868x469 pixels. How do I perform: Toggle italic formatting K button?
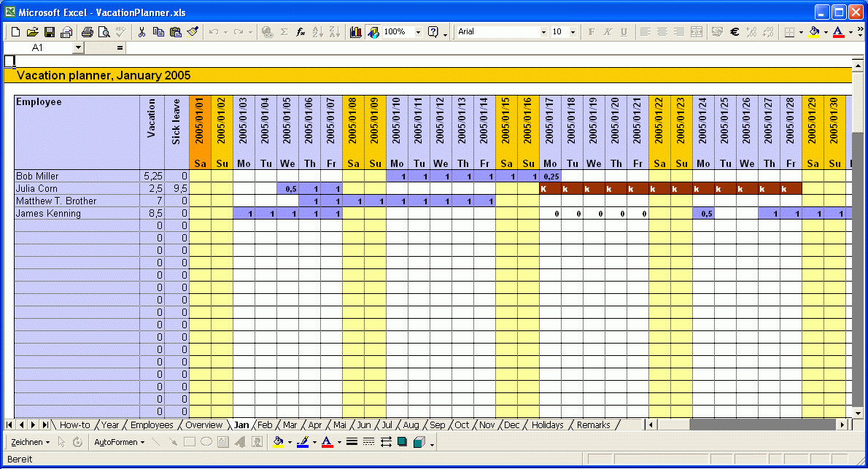(608, 32)
